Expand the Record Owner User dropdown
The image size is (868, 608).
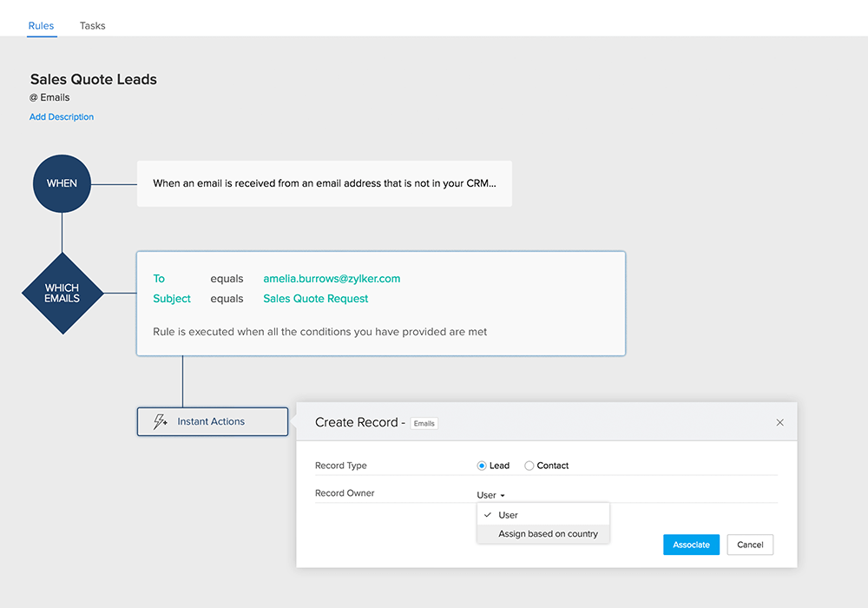[x=490, y=495]
